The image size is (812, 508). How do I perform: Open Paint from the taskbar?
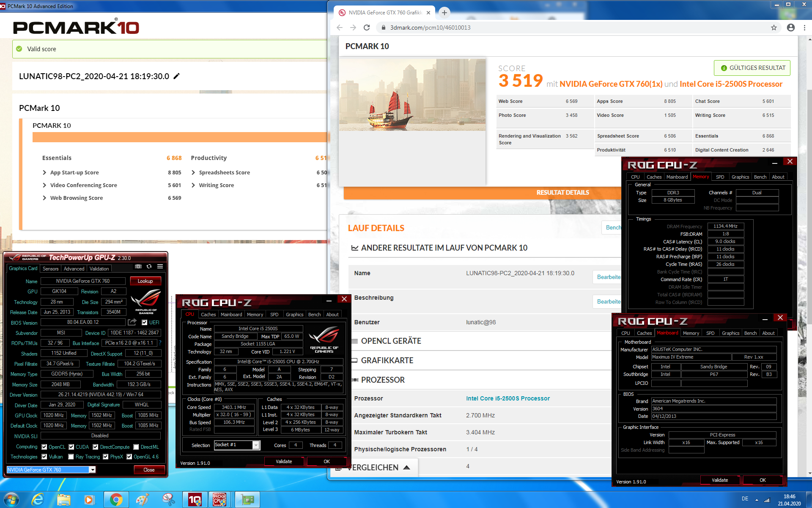tap(142, 500)
